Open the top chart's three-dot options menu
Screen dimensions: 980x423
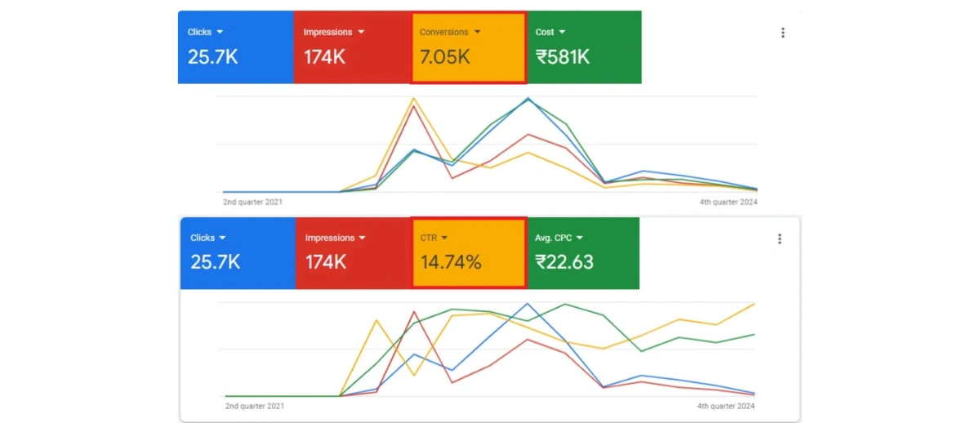(x=782, y=33)
